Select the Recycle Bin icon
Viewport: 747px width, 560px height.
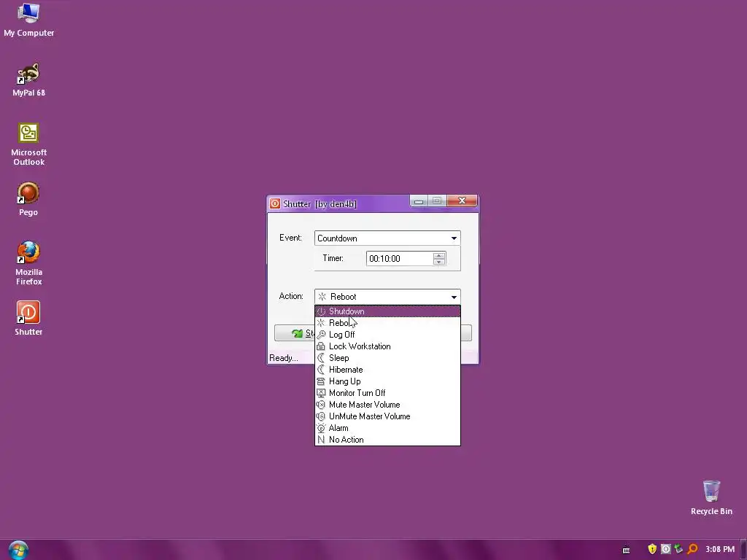tap(711, 498)
